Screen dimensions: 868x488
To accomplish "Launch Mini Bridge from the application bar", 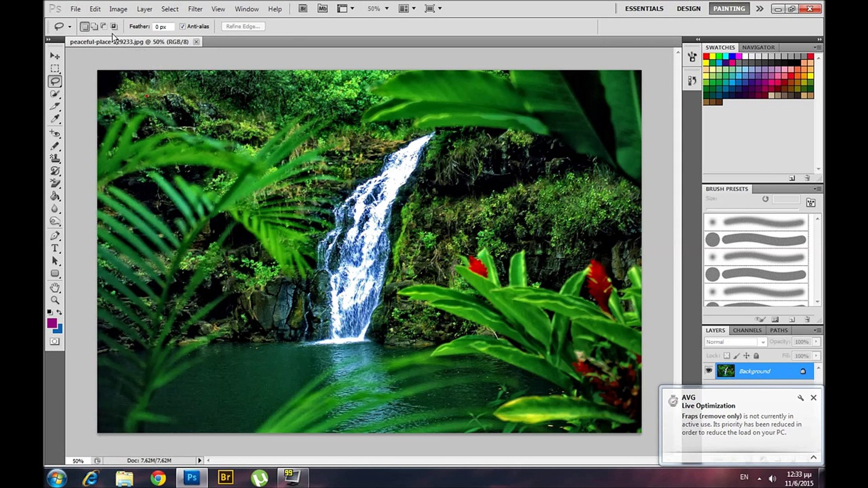I will coord(322,9).
